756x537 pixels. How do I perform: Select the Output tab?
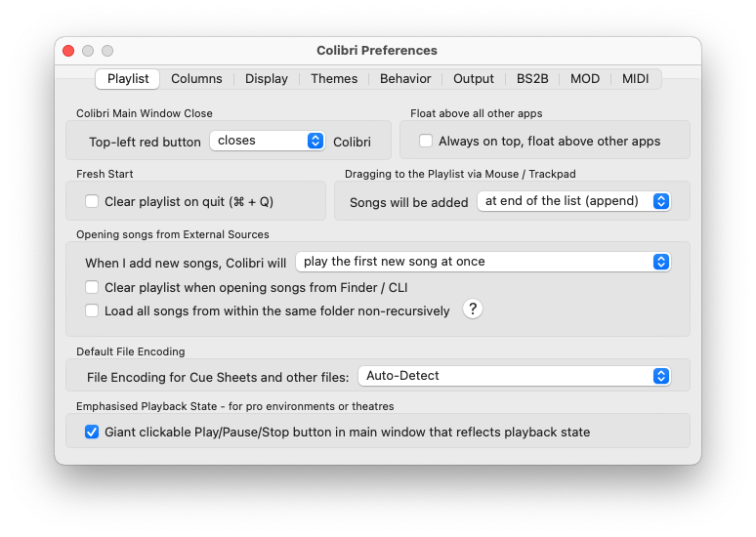474,78
